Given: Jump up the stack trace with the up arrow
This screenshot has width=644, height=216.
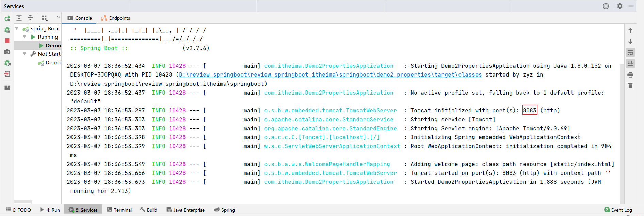Looking at the screenshot, I should [630, 30].
